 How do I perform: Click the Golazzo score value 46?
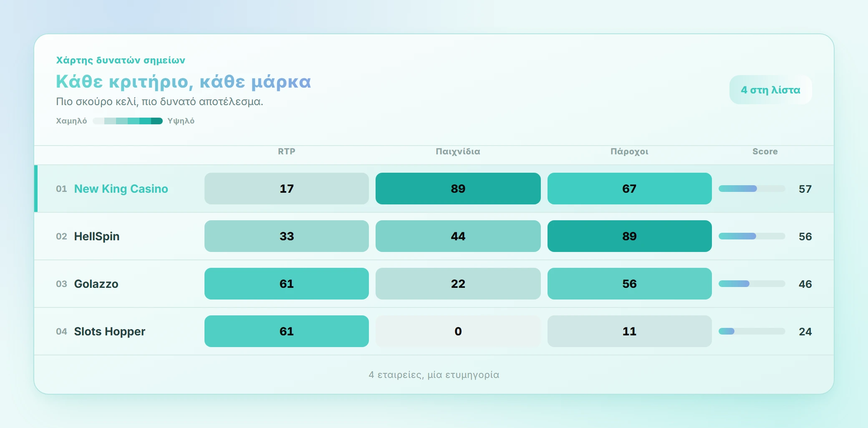[805, 284]
